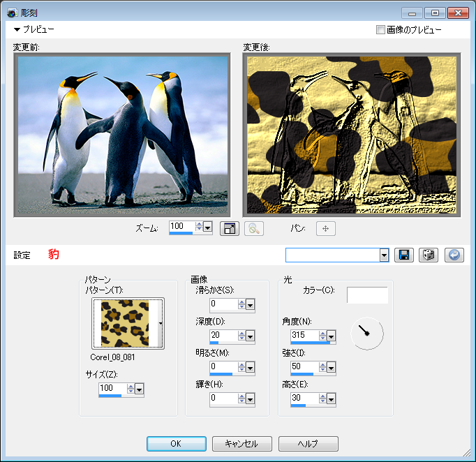Enable the 画像のプレビュー checkbox
476x462 pixels.
[x=380, y=30]
